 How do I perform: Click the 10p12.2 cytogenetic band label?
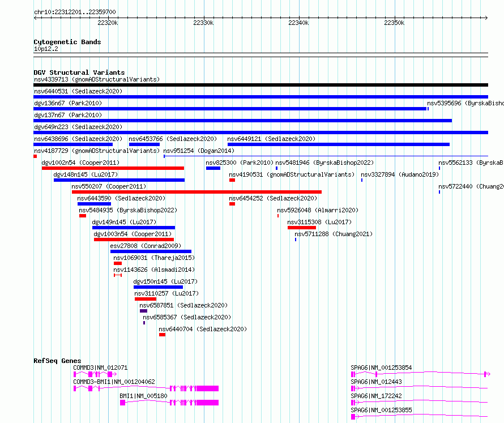46,49
